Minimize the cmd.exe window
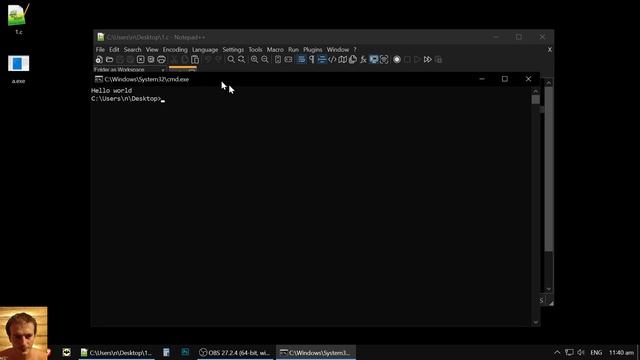This screenshot has height=360, width=640. [x=482, y=79]
